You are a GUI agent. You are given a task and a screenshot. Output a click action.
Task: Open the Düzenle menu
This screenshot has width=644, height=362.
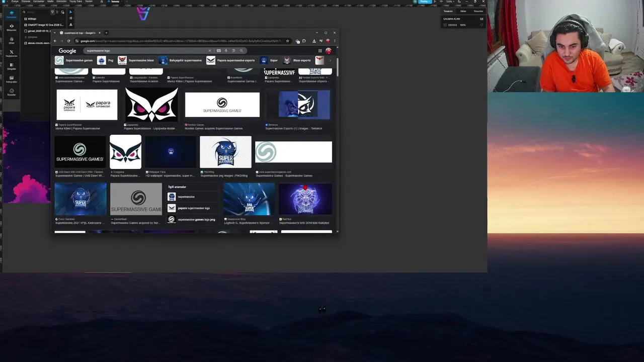26,2
